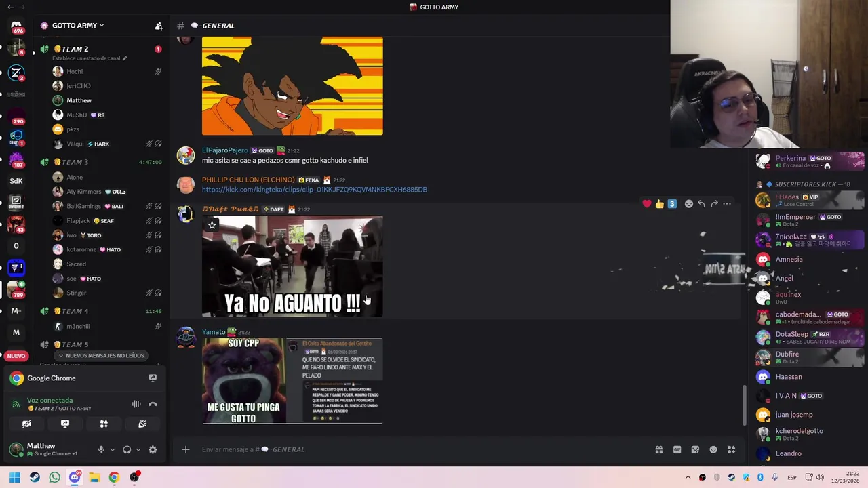The height and width of the screenshot is (488, 868).
Task: Click the kick.com clip link
Action: [315, 190]
